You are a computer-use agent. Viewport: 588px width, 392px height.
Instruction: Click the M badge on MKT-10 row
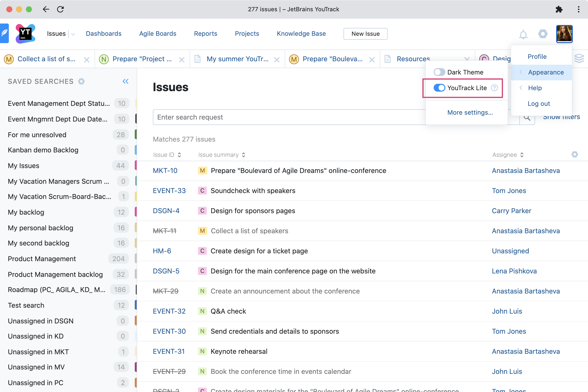pyautogui.click(x=202, y=171)
